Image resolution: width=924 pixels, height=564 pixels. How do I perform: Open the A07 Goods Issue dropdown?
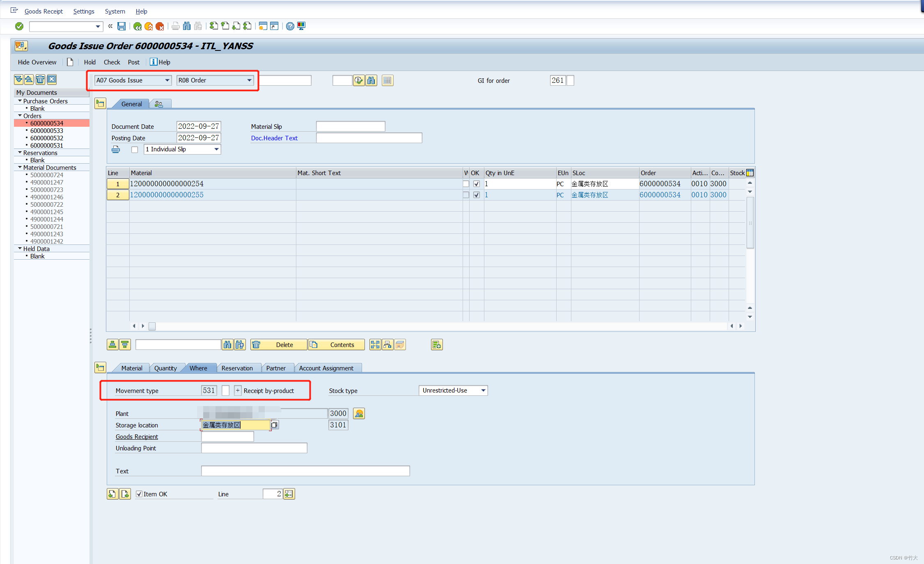[x=167, y=80]
